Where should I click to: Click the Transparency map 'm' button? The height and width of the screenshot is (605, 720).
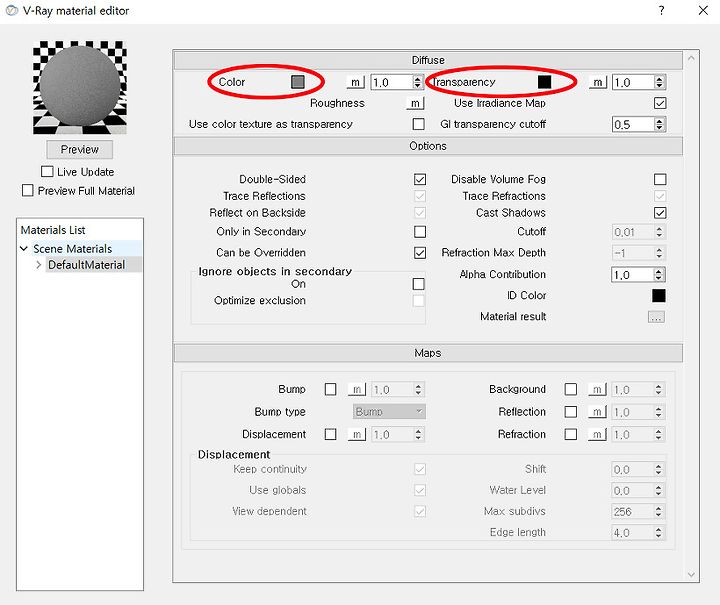pyautogui.click(x=597, y=82)
